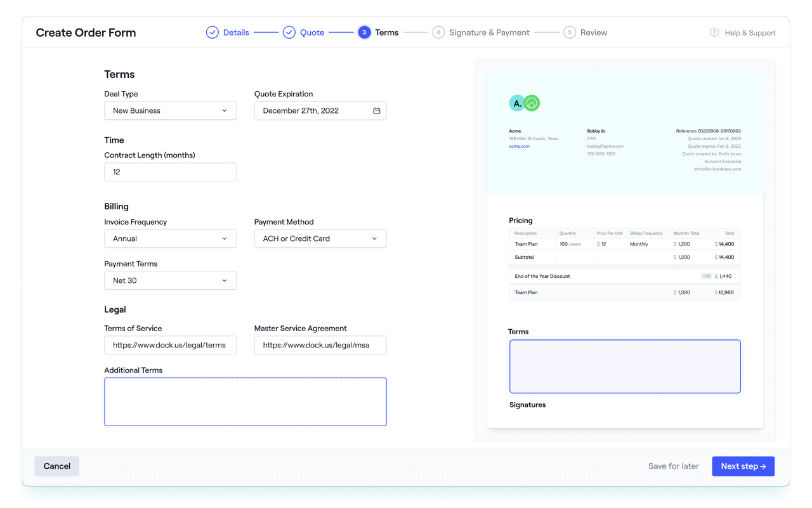Click the Next step button
812x508 pixels.
pyautogui.click(x=743, y=466)
